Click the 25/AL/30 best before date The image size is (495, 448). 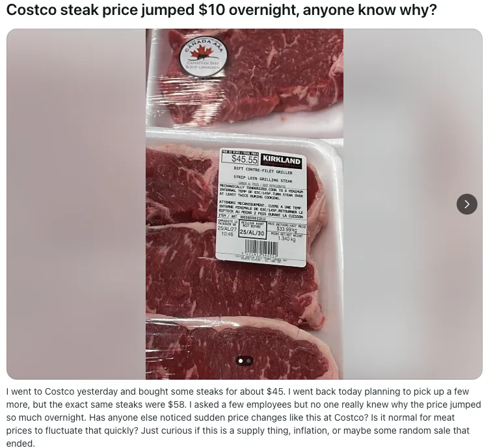pos(252,232)
